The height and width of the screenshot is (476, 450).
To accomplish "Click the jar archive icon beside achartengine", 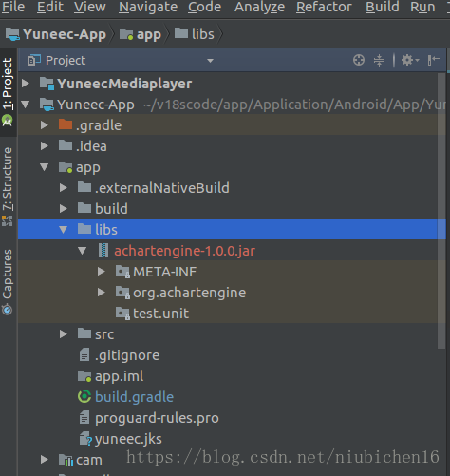I will click(103, 250).
